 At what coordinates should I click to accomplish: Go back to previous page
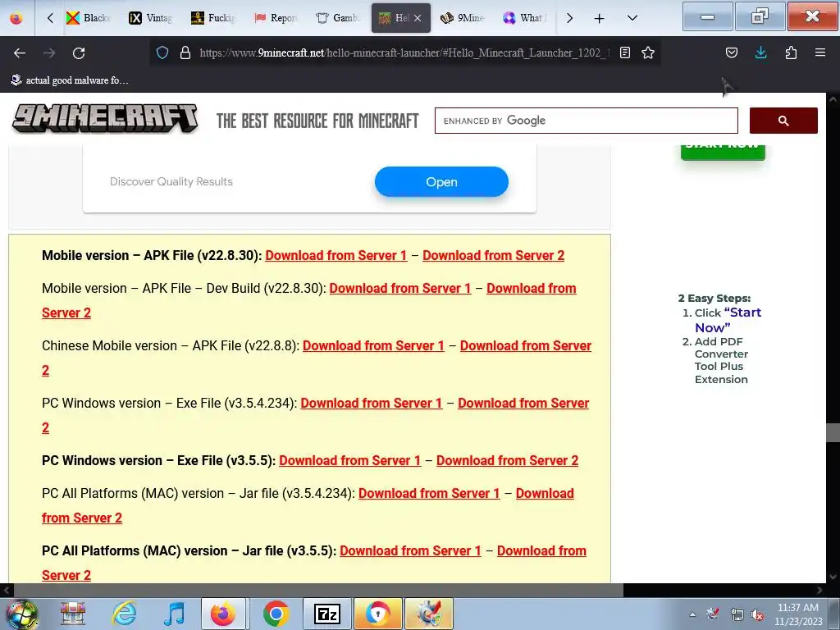(20, 53)
